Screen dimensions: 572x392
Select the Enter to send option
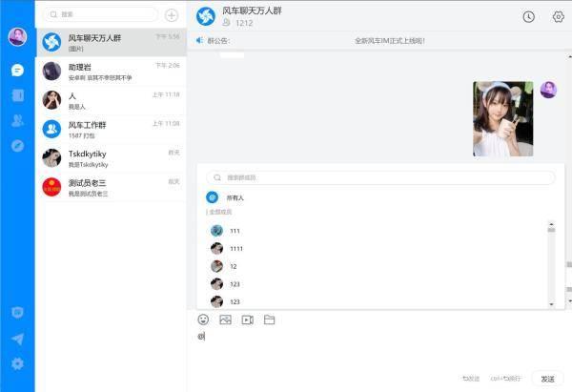coord(470,379)
